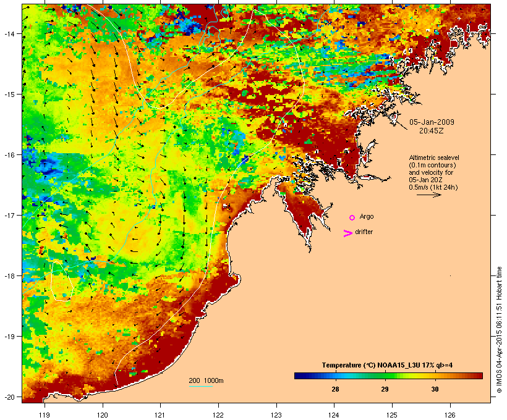Click the 'Altimetric sealevel' legend text
The height and width of the screenshot is (420, 507).
tap(434, 157)
